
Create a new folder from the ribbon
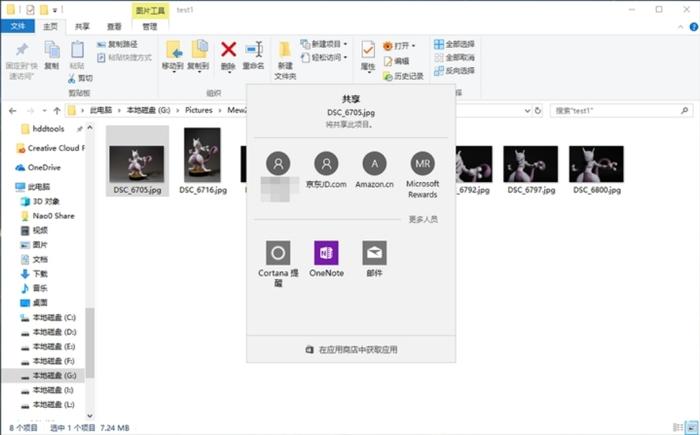coord(285,60)
